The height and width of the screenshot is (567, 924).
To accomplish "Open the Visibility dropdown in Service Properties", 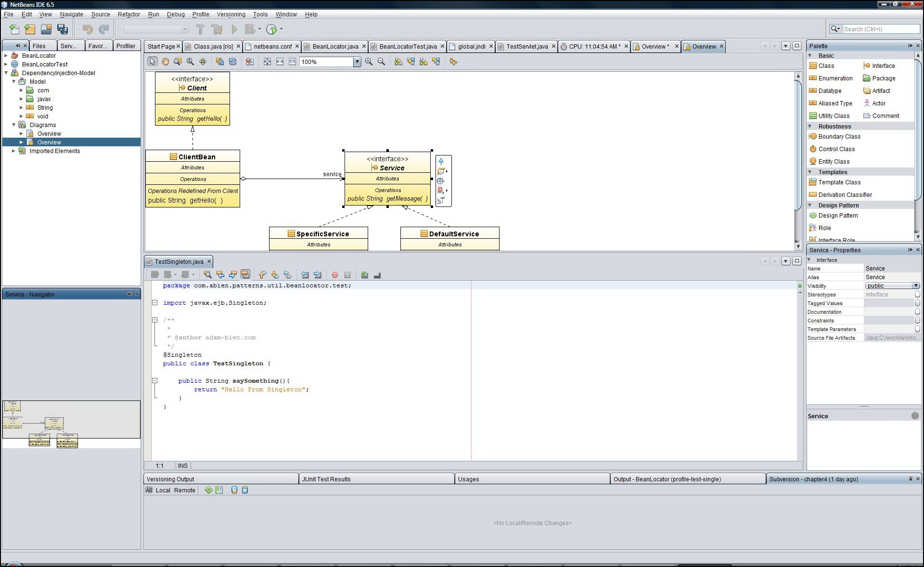I will point(915,286).
